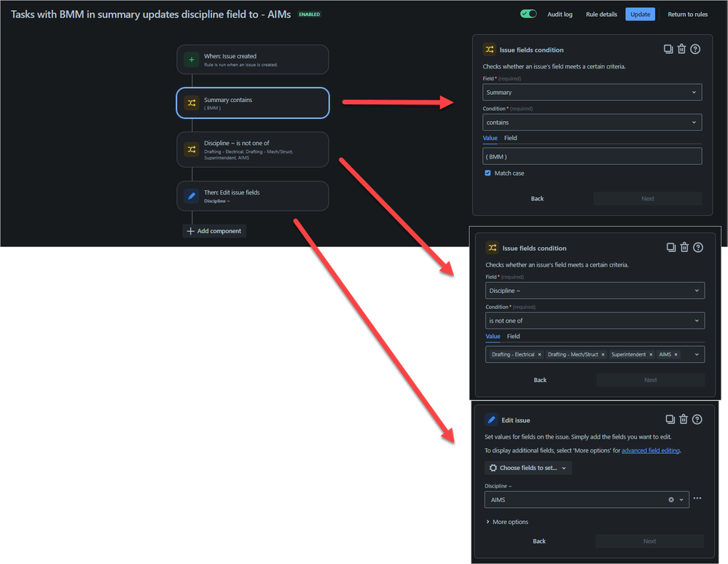728x564 pixels.
Task: Expand the discipline values multi-select dropdown
Action: (x=697, y=355)
